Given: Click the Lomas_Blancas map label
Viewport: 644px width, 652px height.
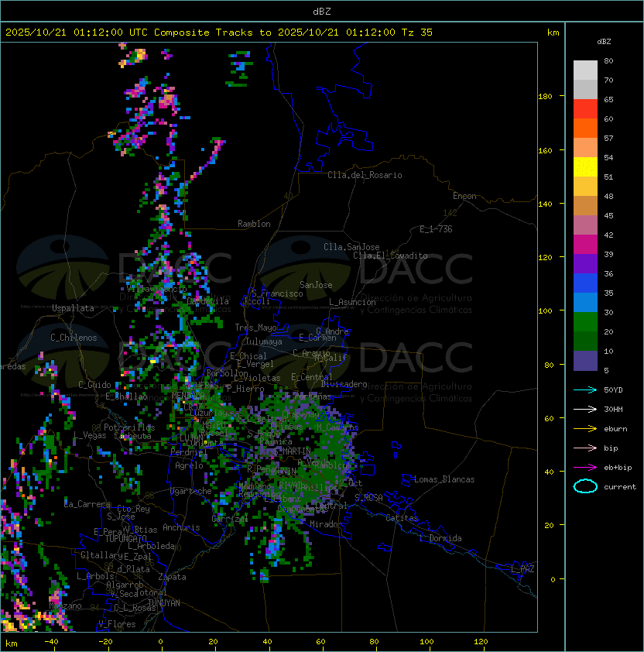Looking at the screenshot, I should [x=444, y=479].
